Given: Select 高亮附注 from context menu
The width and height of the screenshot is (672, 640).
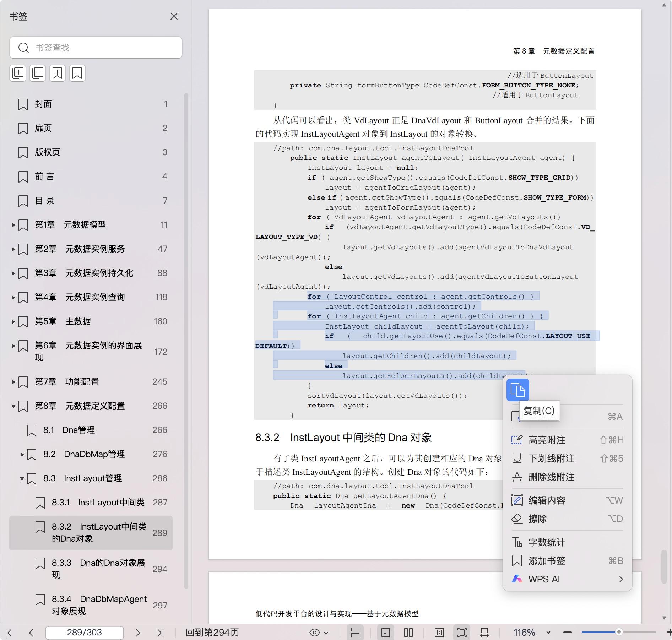Looking at the screenshot, I should (547, 440).
